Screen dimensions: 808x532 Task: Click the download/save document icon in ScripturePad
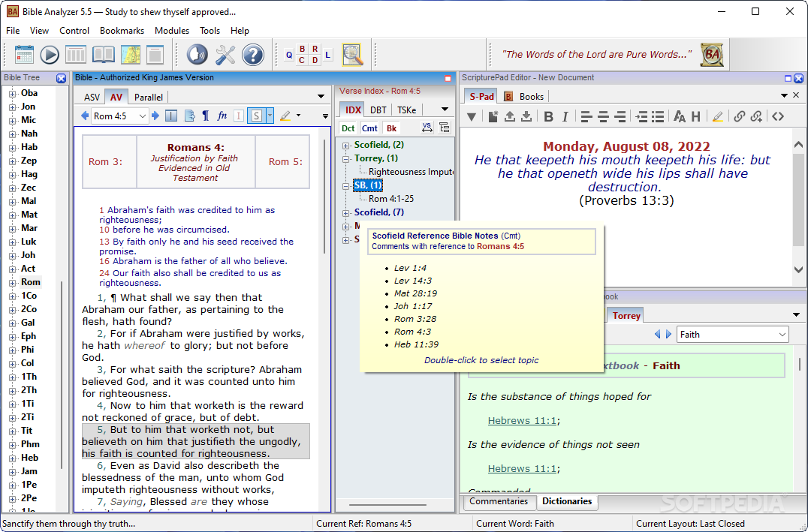526,117
